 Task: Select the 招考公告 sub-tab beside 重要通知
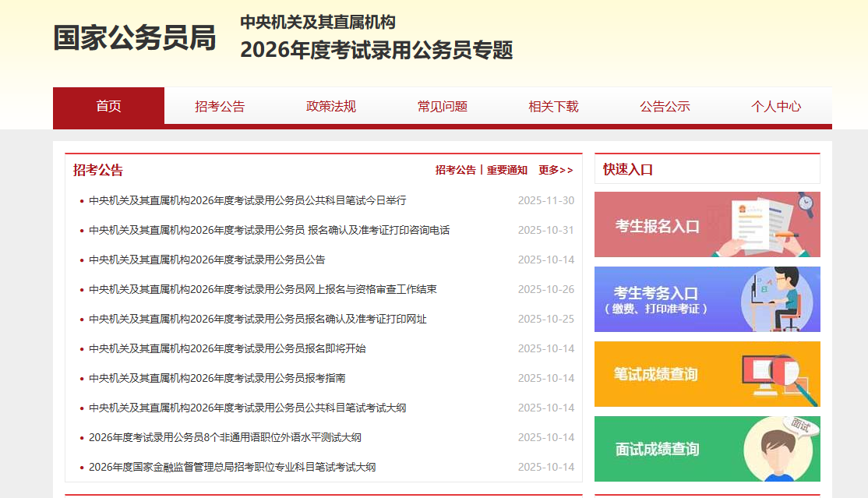(x=455, y=170)
